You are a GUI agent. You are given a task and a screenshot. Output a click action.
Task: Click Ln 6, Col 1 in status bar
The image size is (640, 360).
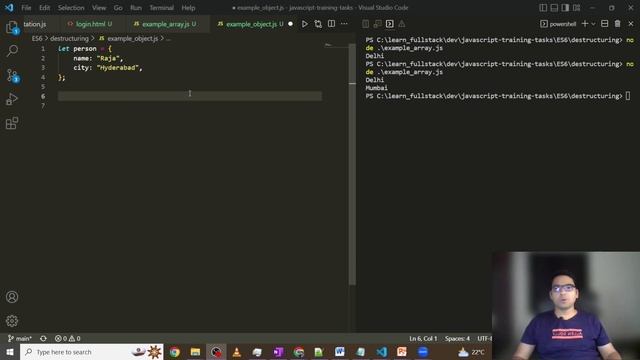point(423,338)
